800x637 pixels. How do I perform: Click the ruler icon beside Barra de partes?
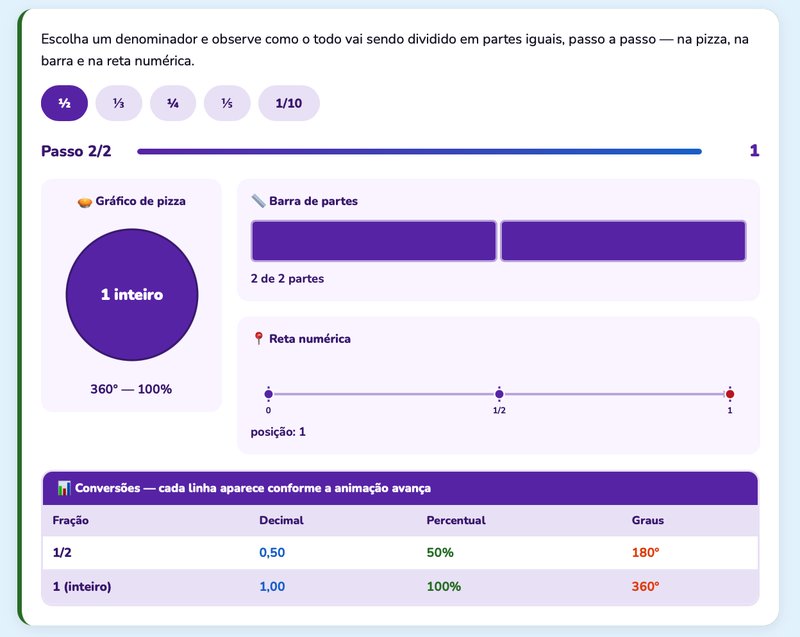pos(258,201)
